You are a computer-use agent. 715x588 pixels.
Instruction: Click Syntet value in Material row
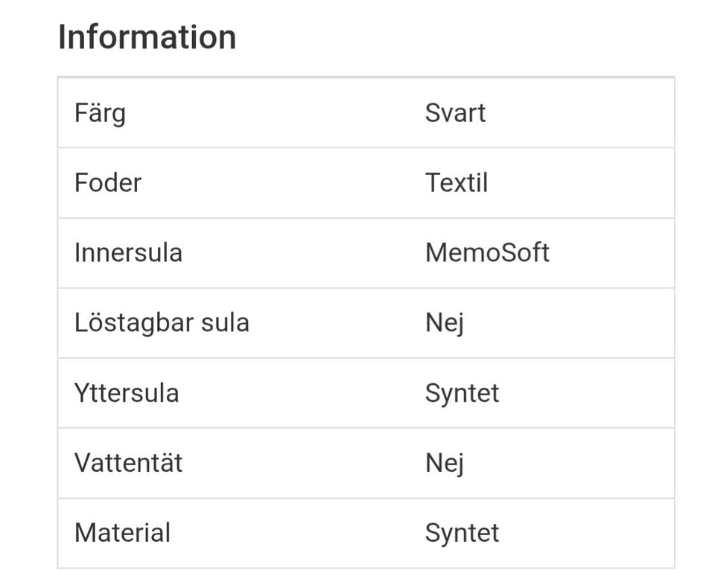point(462,533)
